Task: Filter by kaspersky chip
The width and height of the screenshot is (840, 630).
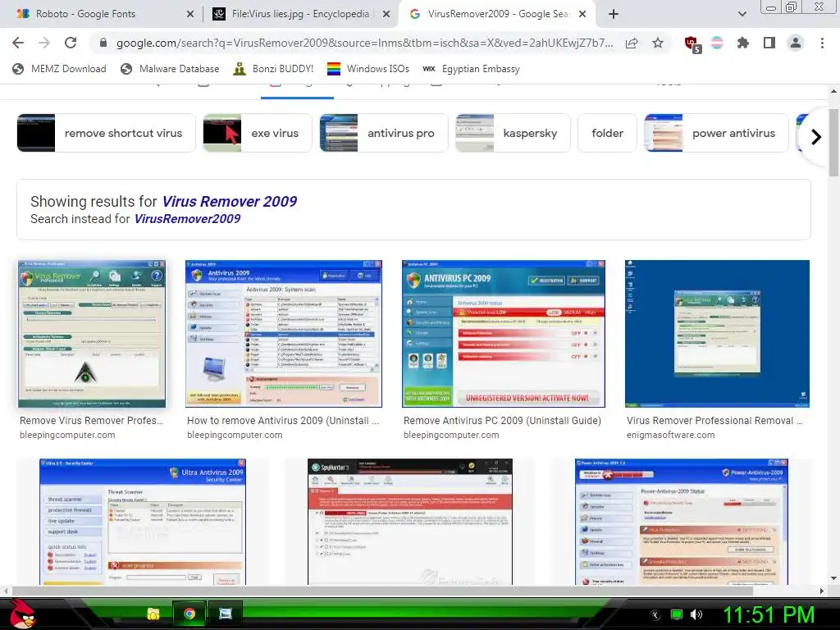Action: [x=513, y=133]
